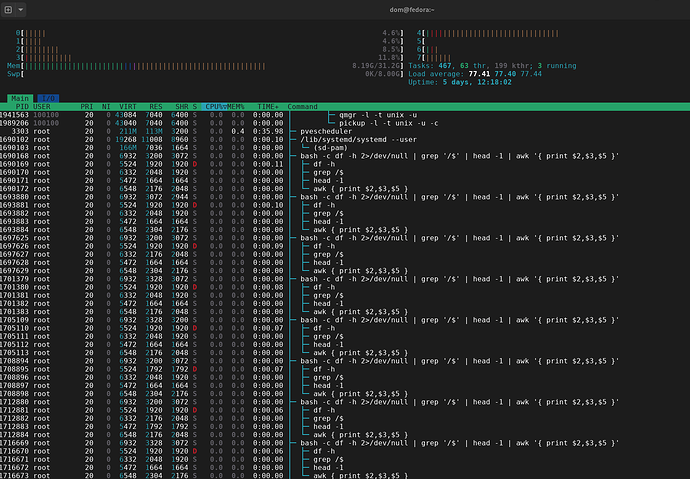Screen dimensions: 690x479
Task: Select the bash process with PID 1705109
Action: click(345, 320)
